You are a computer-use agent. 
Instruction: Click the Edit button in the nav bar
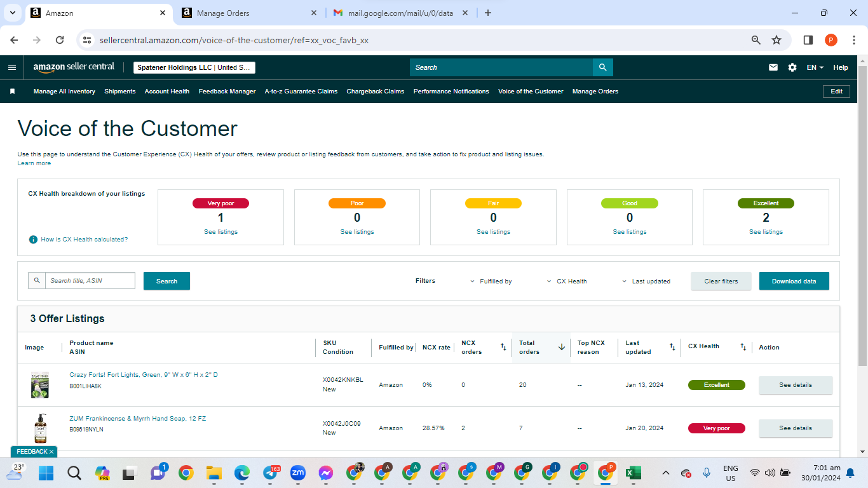[837, 91]
